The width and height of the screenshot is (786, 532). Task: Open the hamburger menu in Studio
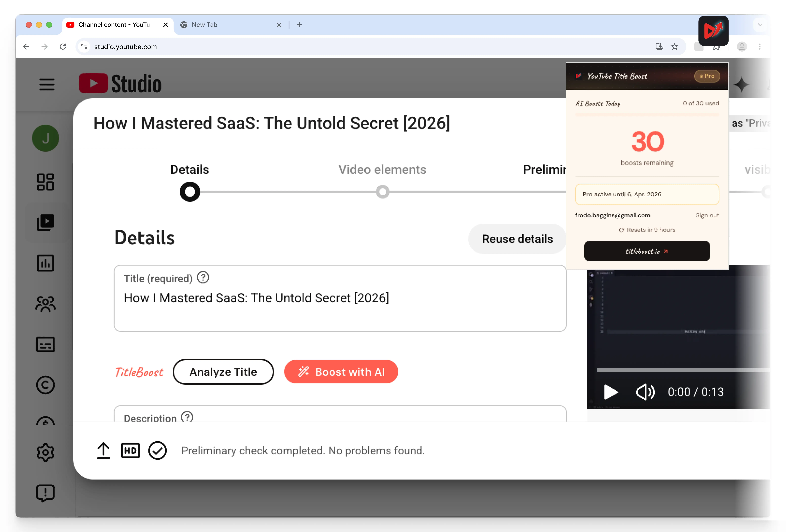tap(47, 85)
